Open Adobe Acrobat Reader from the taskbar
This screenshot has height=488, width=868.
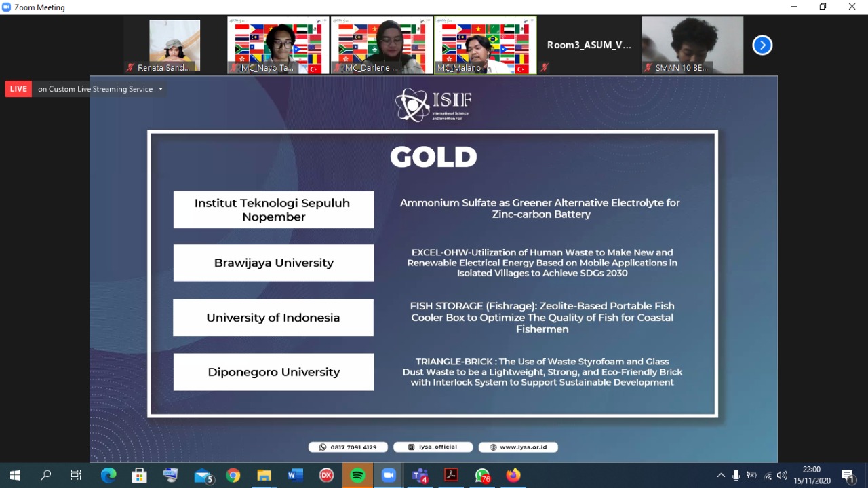point(451,475)
